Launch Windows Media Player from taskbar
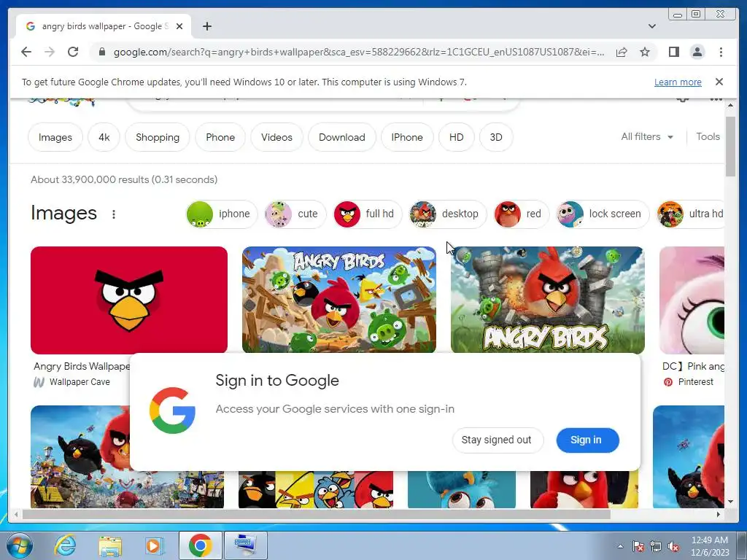 [x=154, y=545]
